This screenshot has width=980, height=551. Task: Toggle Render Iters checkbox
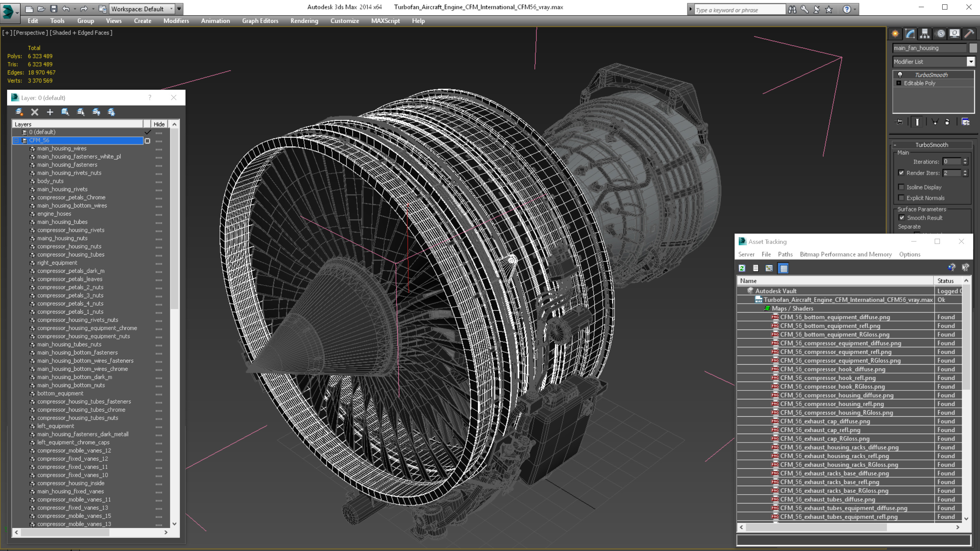pos(901,173)
